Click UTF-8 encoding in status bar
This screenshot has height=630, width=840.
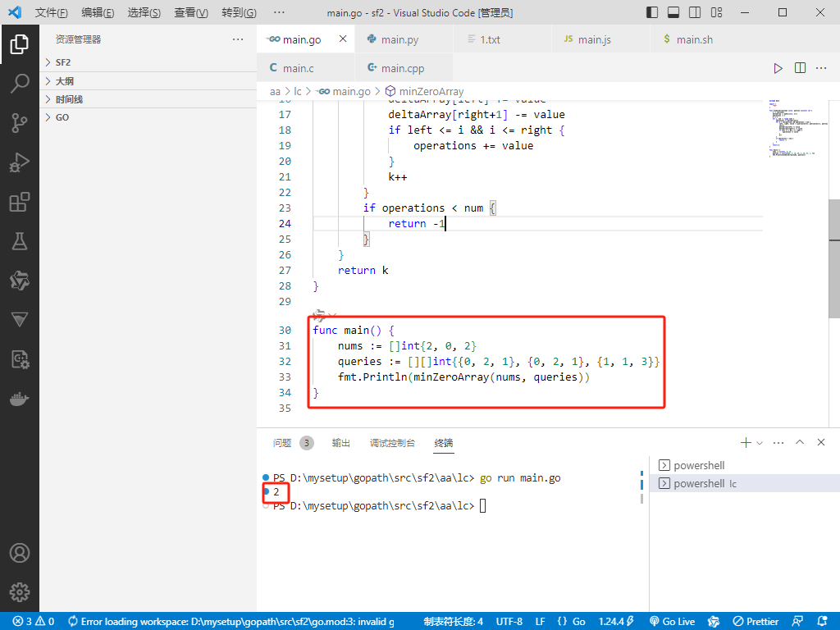tap(509, 622)
